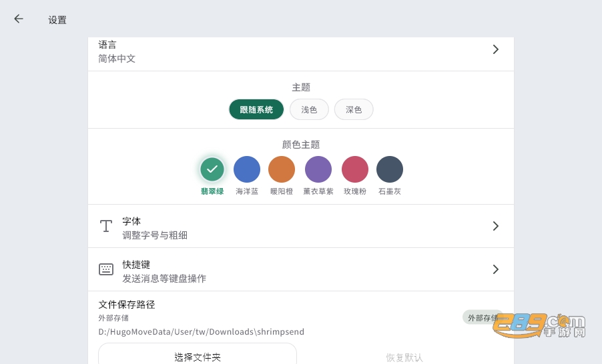Image resolution: width=602 pixels, height=364 pixels.
Task: Click the D:/HugoMoveData save path text
Action: click(x=201, y=332)
